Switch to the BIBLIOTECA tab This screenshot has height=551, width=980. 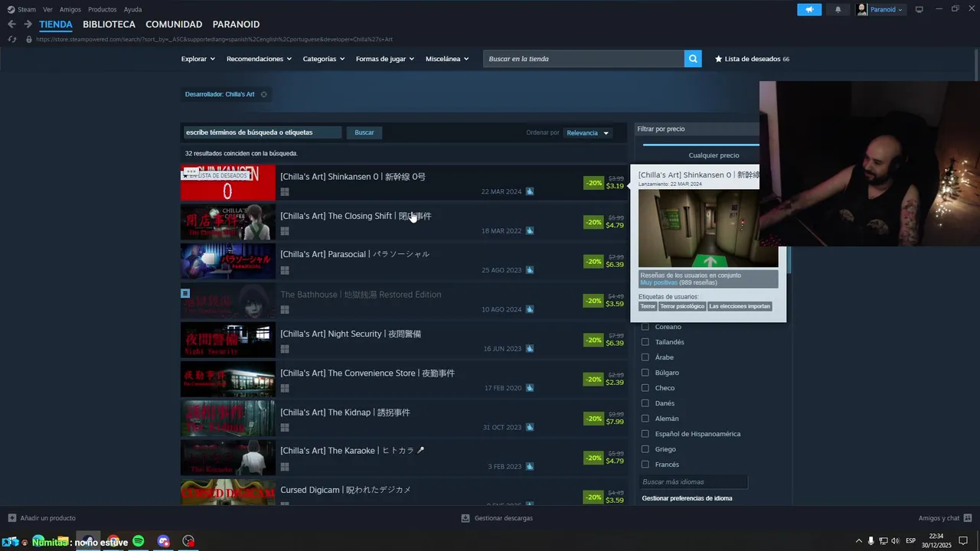[x=109, y=24]
